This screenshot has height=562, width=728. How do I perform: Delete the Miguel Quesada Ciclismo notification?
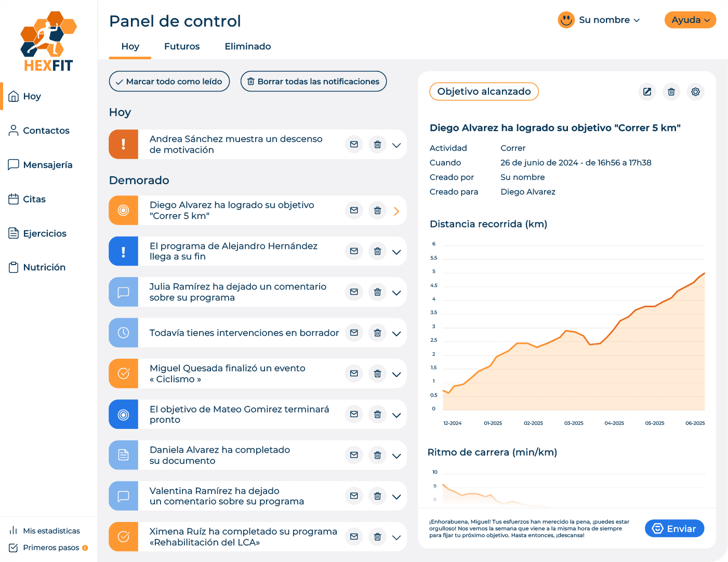(x=377, y=374)
